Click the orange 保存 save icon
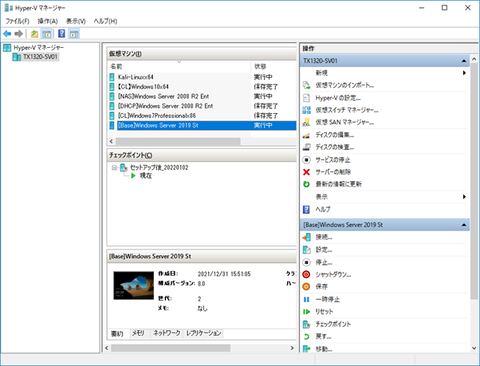Image resolution: width=480 pixels, height=366 pixels. [306, 286]
